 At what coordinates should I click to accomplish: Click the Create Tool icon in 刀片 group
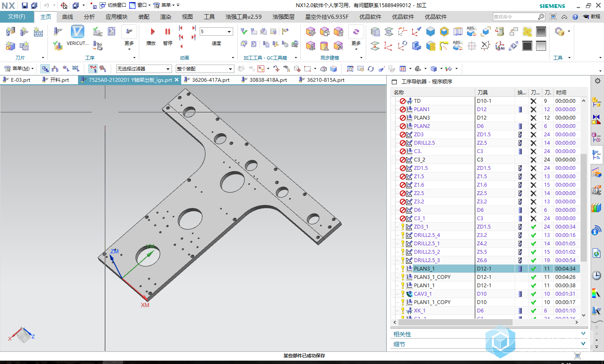click(x=10, y=31)
